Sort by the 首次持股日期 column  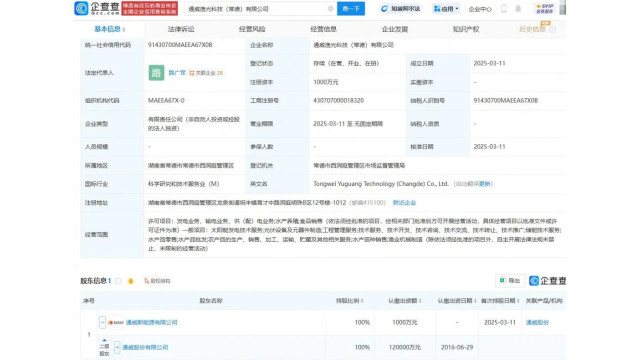[x=500, y=301]
